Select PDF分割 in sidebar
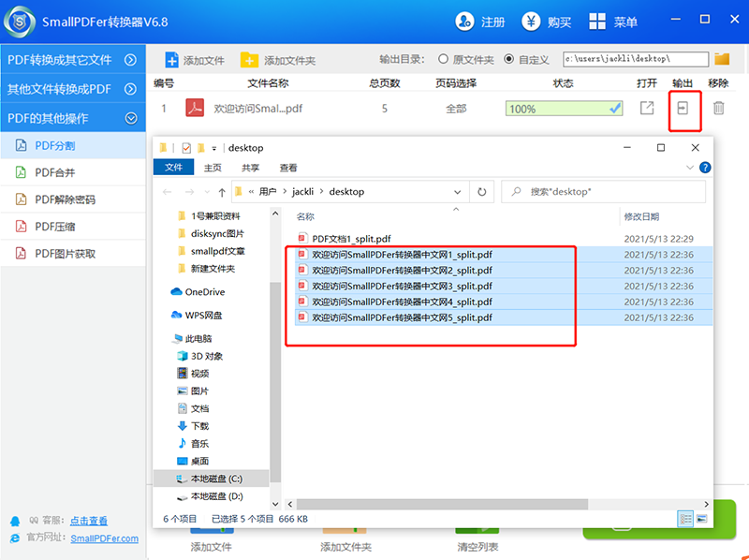Screen dimensions: 749x560 click(73, 146)
